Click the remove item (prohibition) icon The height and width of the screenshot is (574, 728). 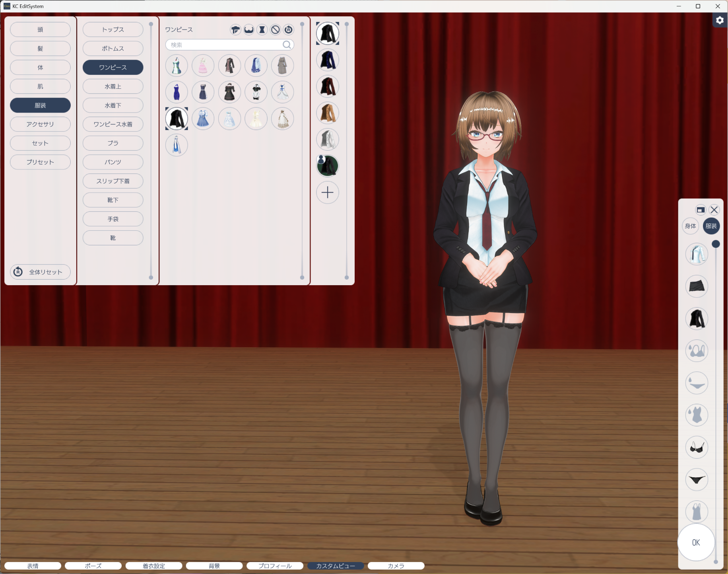(276, 29)
